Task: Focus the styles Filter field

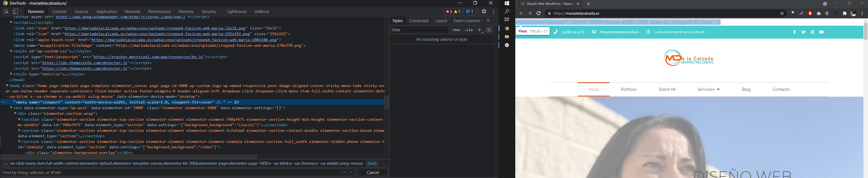Action: (420, 30)
